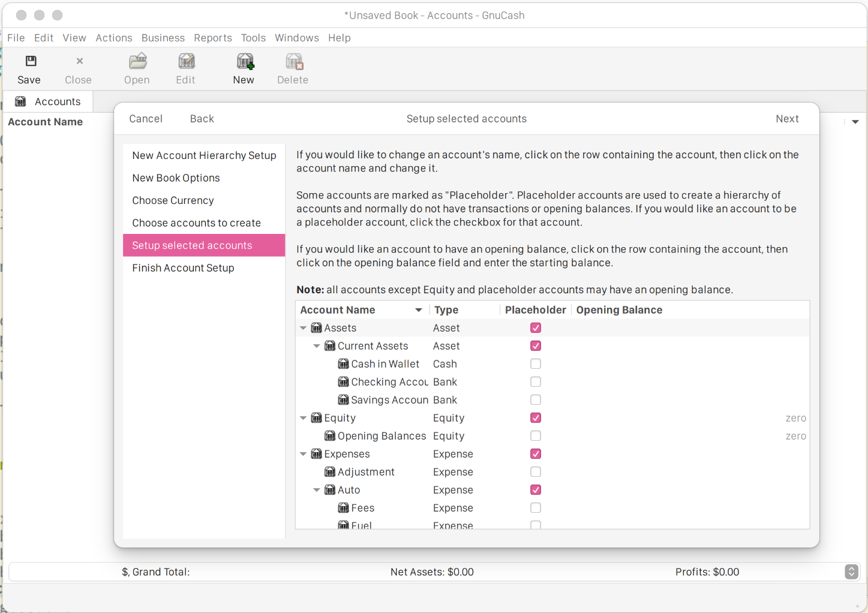Screen dimensions: 868x613
Task: Click the summary bar stepper control
Action: (851, 572)
